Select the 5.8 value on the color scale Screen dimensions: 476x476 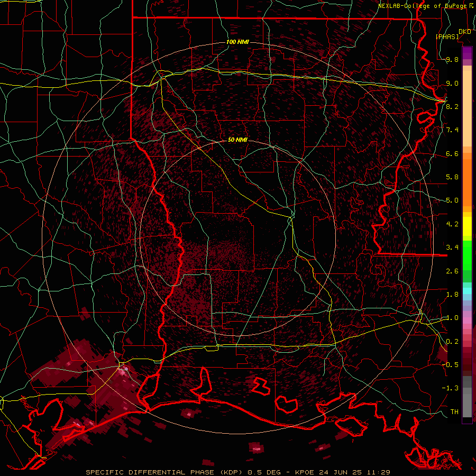pyautogui.click(x=452, y=177)
